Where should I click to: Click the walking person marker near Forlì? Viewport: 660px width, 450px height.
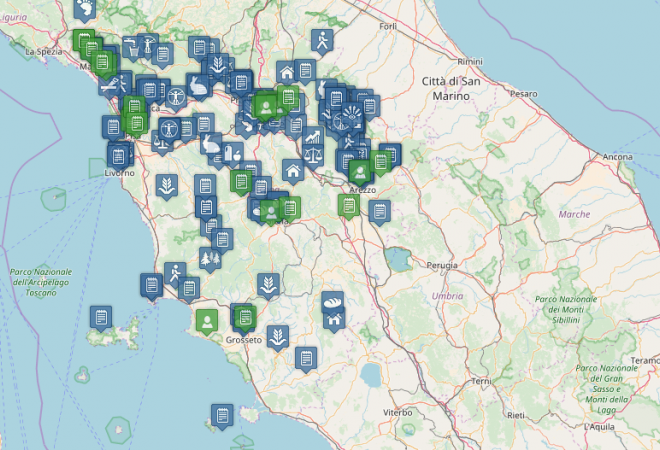[x=322, y=43]
